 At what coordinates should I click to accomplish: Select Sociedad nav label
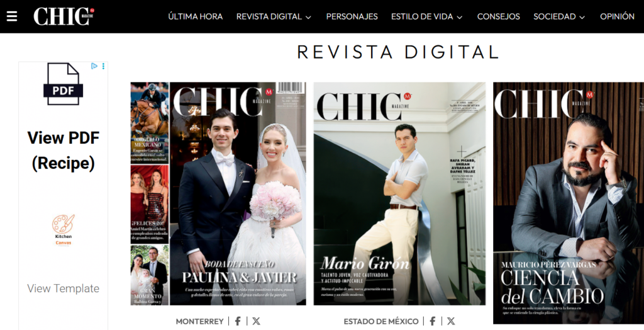(555, 16)
